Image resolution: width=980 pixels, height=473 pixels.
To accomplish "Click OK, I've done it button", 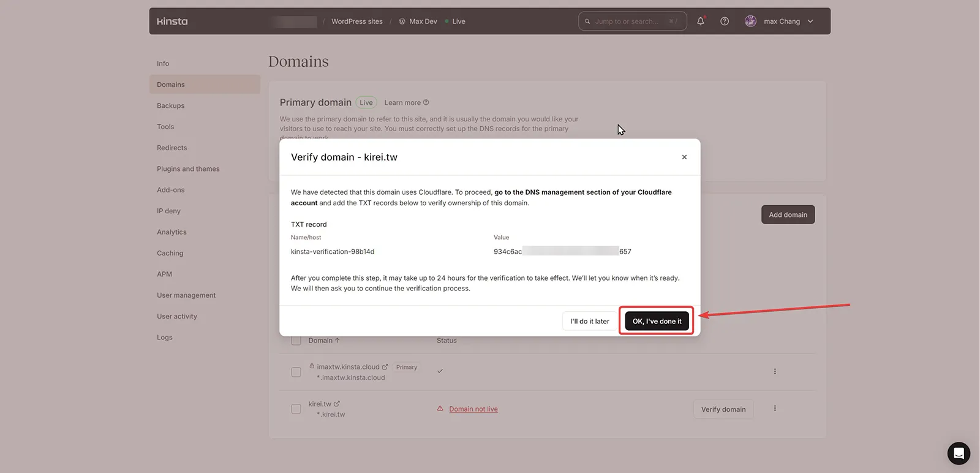I will coord(657,321).
